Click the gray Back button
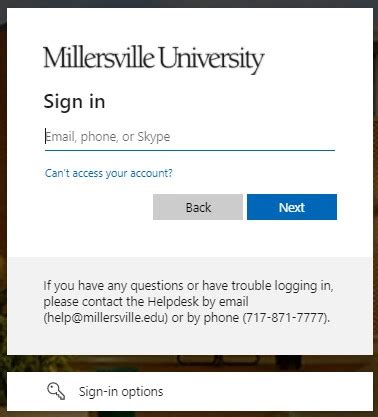Viewport: 378px width, 417px height. coord(198,207)
